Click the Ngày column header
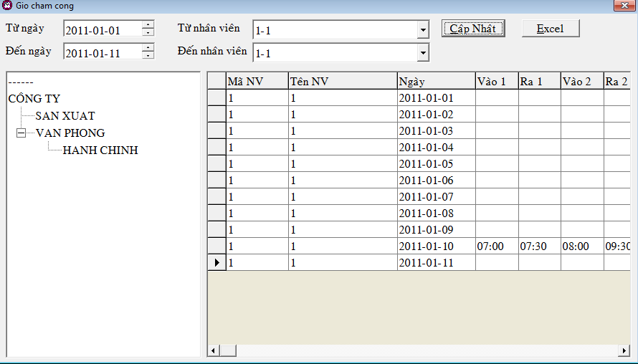Image resolution: width=638 pixels, height=364 pixels. coord(436,82)
